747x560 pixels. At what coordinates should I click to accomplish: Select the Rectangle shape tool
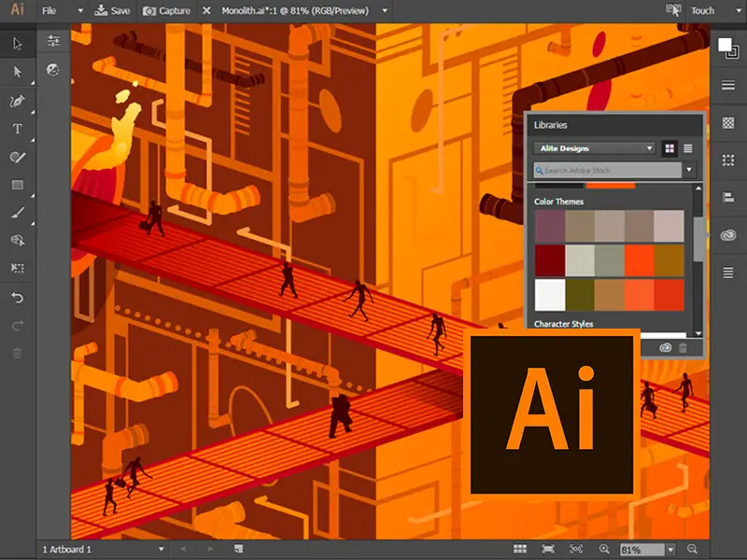coord(17,185)
